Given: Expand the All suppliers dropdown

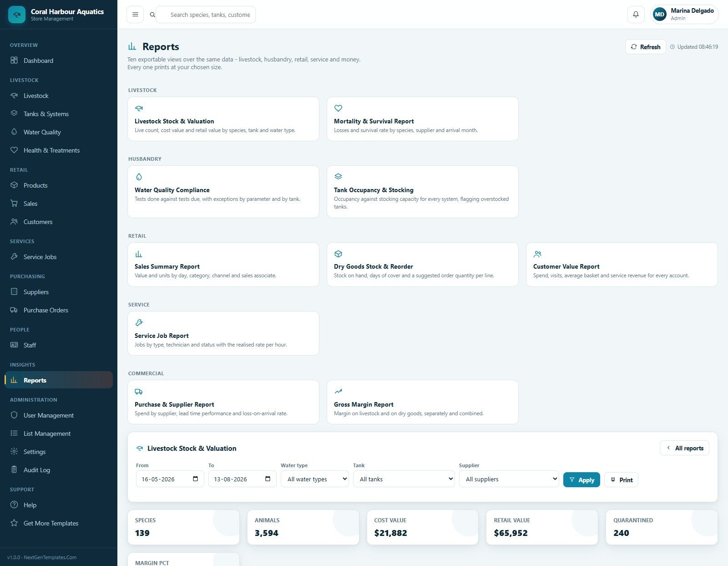Looking at the screenshot, I should click(509, 479).
